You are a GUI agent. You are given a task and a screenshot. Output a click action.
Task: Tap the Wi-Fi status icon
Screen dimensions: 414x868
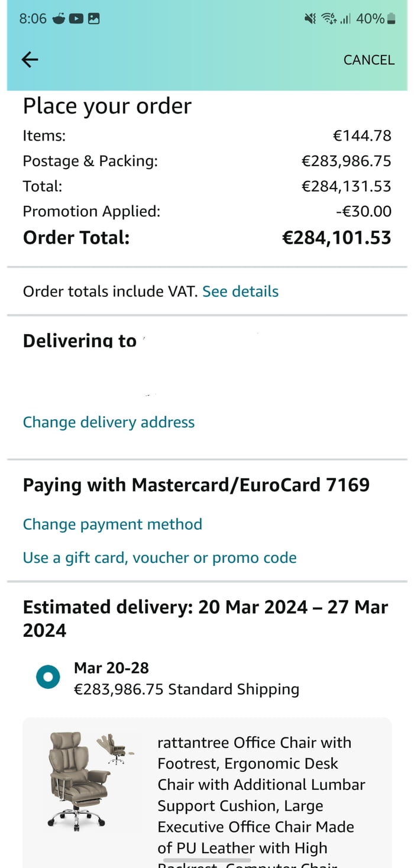coord(329,18)
